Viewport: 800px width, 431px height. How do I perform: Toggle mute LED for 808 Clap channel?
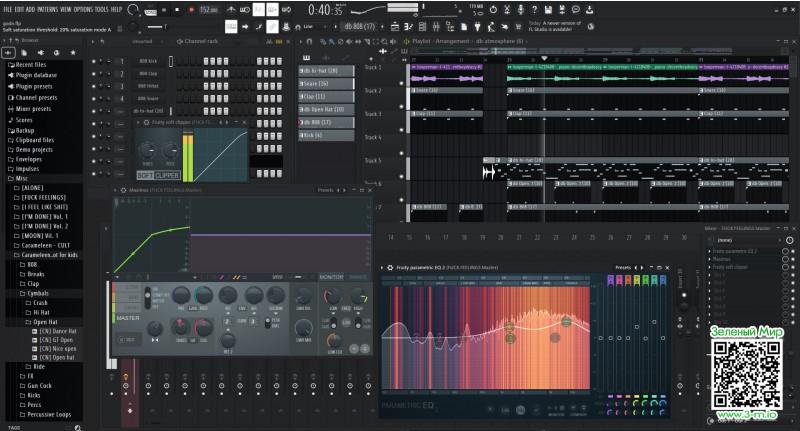(93, 74)
